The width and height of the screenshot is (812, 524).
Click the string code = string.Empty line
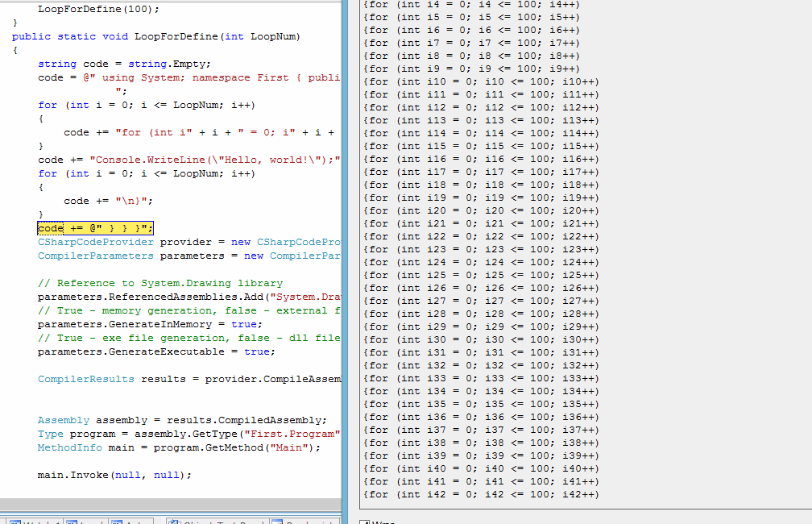pyautogui.click(x=124, y=64)
